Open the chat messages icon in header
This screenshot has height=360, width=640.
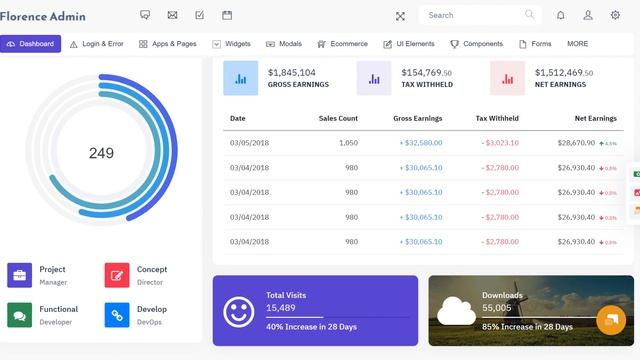(145, 15)
